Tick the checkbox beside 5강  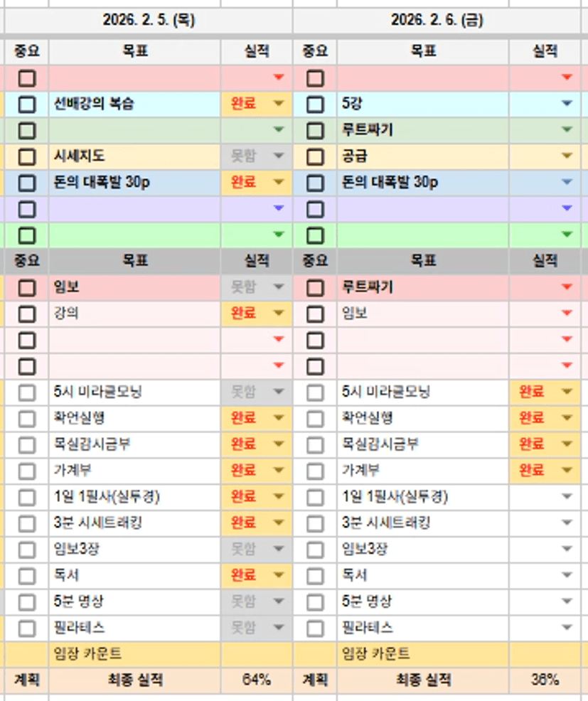[x=315, y=105]
